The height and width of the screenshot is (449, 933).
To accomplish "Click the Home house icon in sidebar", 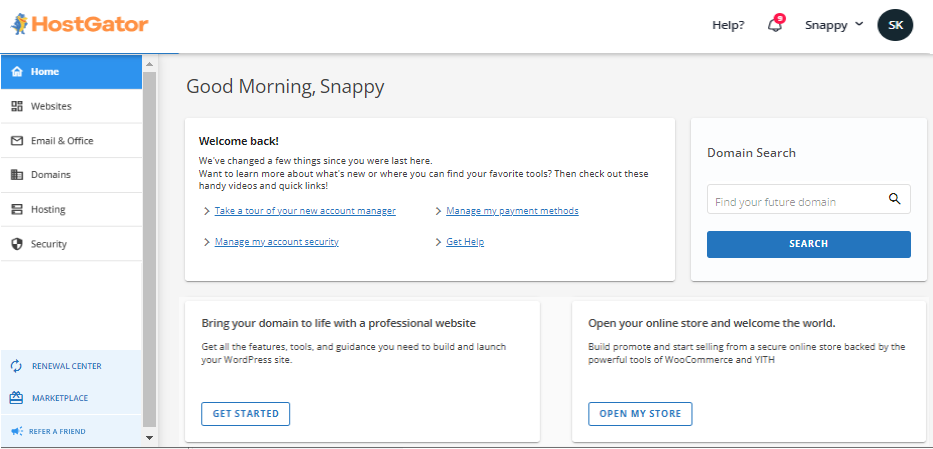I will [17, 71].
